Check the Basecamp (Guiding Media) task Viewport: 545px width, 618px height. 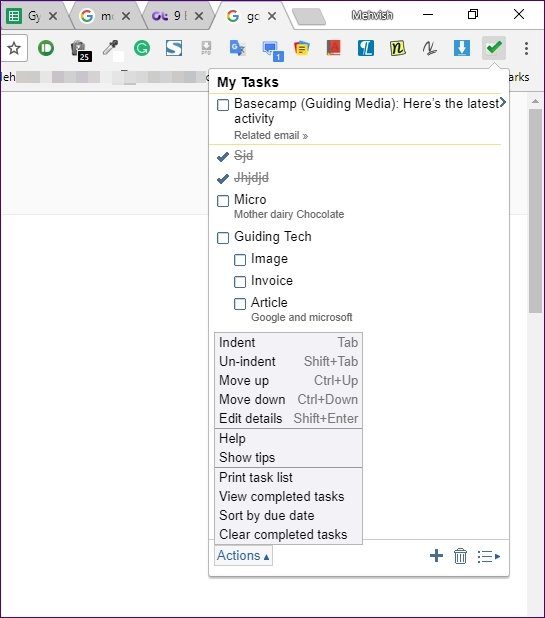pos(223,105)
